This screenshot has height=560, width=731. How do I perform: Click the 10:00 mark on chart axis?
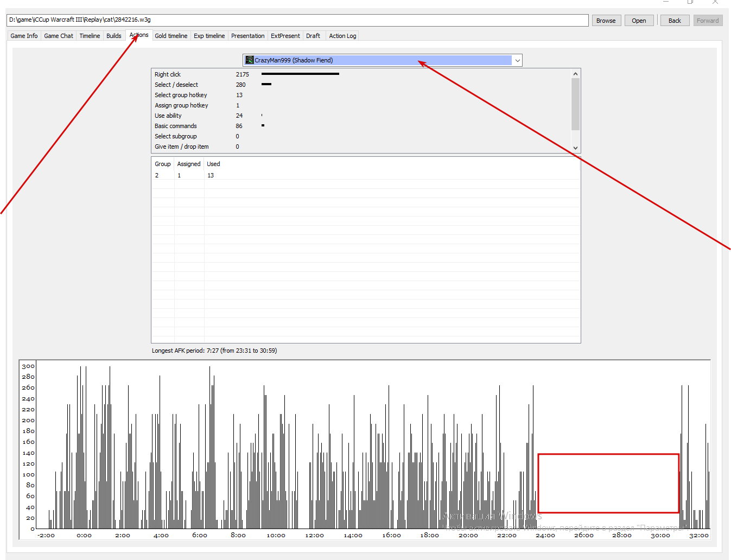coord(276,536)
